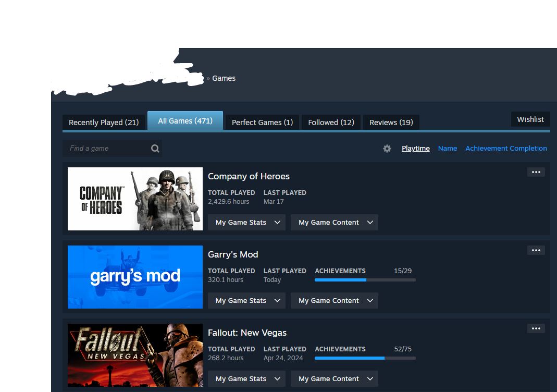
Task: Click the Company of Heroes title
Action: pos(249,176)
